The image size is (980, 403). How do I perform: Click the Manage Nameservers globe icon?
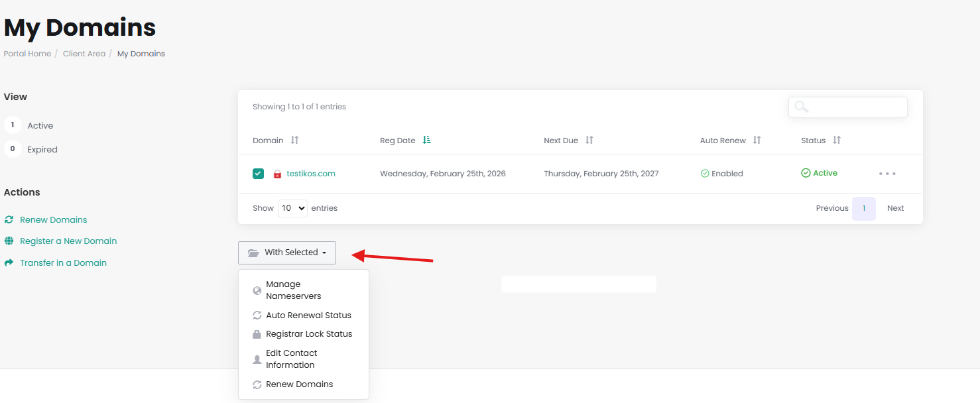coord(257,290)
